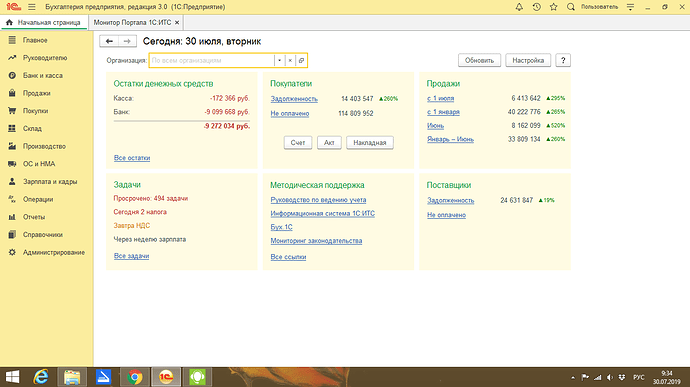Open Поставщики Задолженность link
The image size is (690, 387).
[451, 200]
